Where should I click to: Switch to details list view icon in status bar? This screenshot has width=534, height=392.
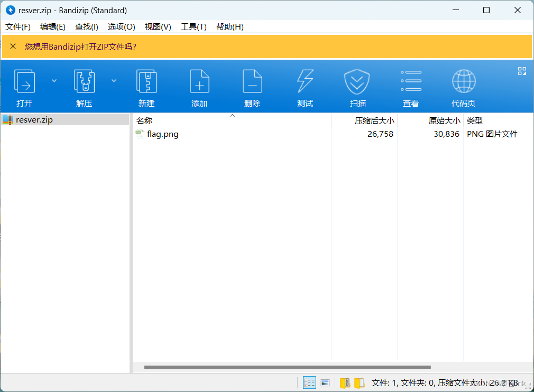(309, 383)
